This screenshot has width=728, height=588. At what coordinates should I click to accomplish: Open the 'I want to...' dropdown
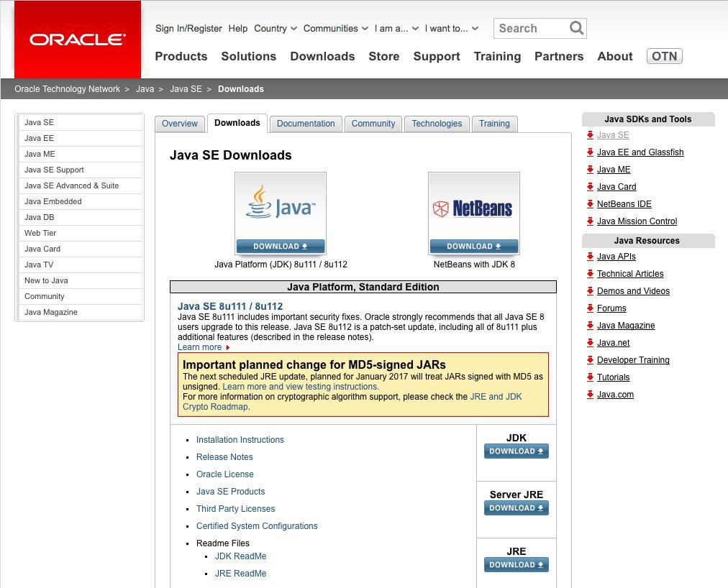pos(451,28)
